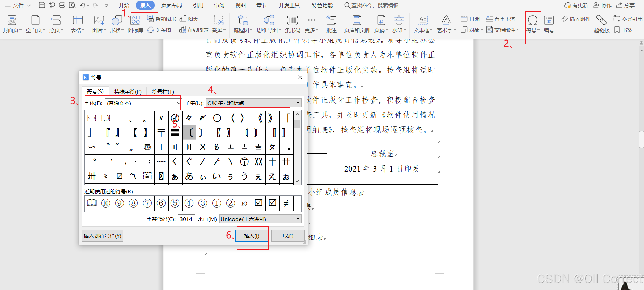Expand the subset (子集) CJK dropdown
Image resolution: width=644 pixels, height=290 pixels.
click(x=298, y=103)
